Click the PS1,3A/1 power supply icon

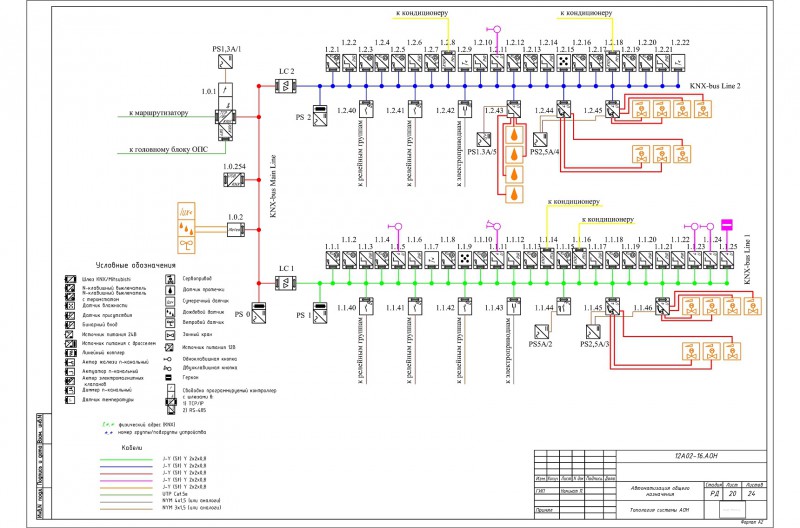[226, 62]
